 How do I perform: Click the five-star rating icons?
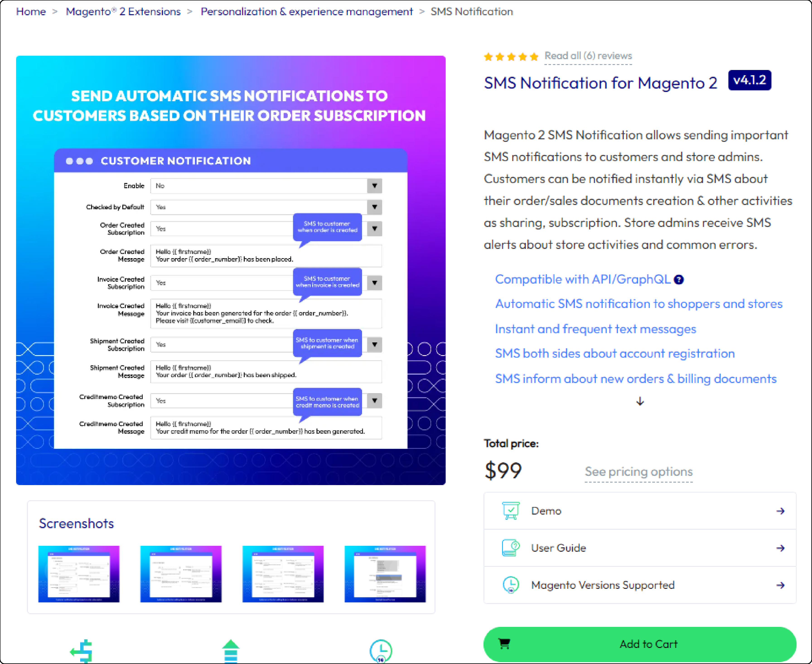coord(511,57)
